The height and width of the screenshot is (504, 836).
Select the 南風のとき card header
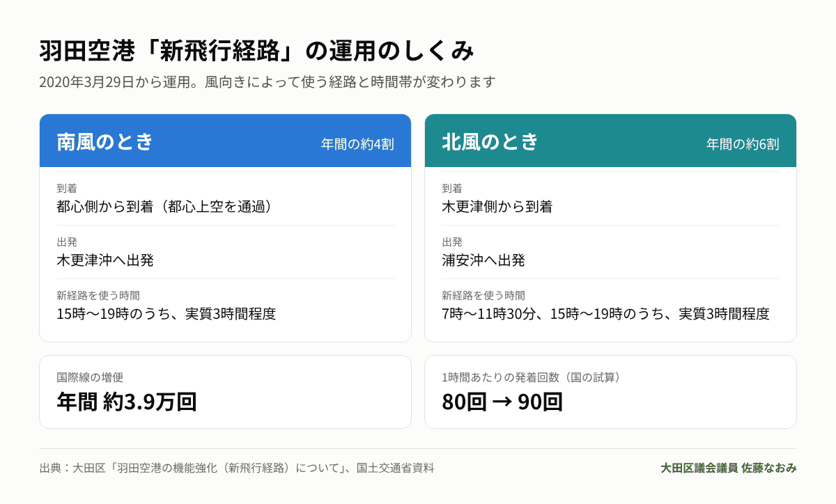click(225, 141)
